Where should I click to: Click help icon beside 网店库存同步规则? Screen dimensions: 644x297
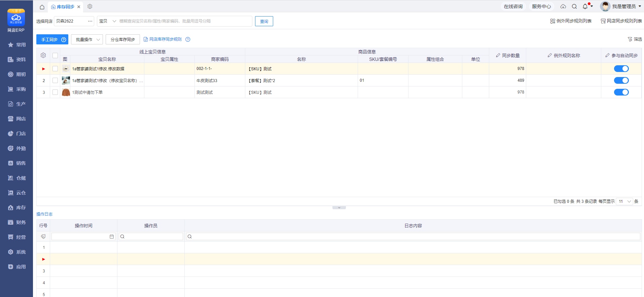pos(188,39)
